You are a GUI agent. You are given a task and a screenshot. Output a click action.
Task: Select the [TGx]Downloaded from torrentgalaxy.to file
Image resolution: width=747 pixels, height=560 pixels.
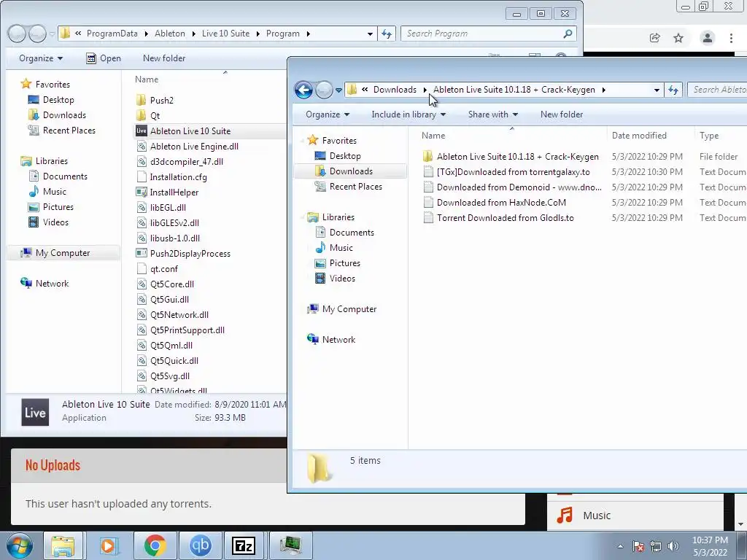pyautogui.click(x=513, y=172)
